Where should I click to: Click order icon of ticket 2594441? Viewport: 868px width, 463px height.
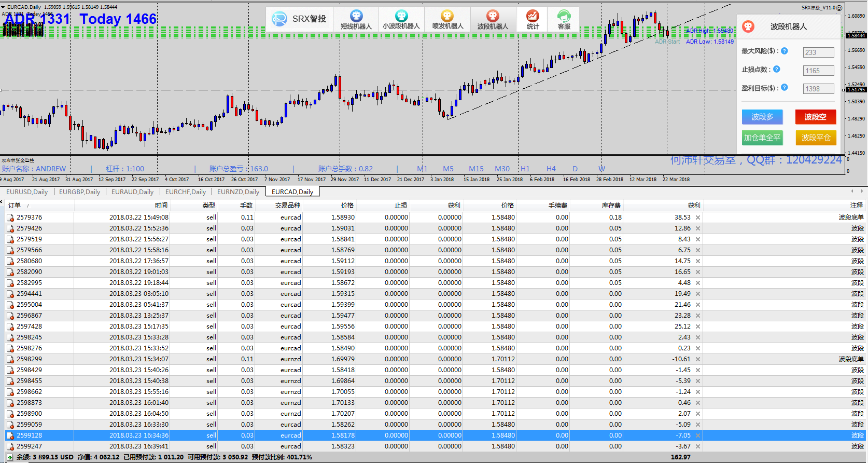10,294
